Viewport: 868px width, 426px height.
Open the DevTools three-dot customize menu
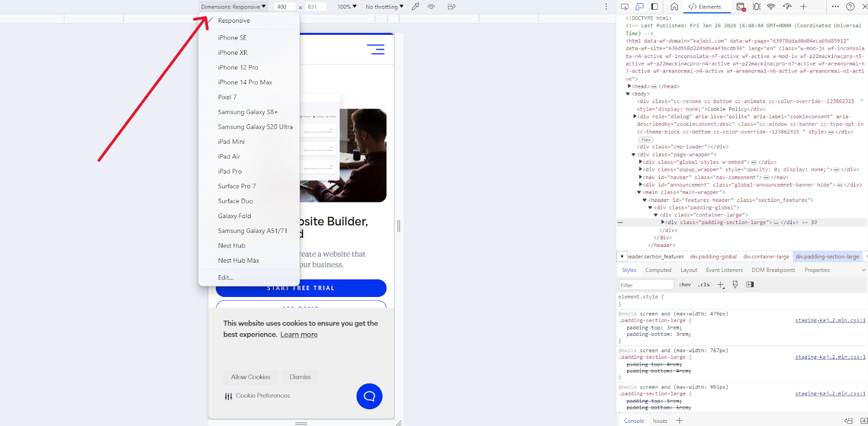[835, 7]
